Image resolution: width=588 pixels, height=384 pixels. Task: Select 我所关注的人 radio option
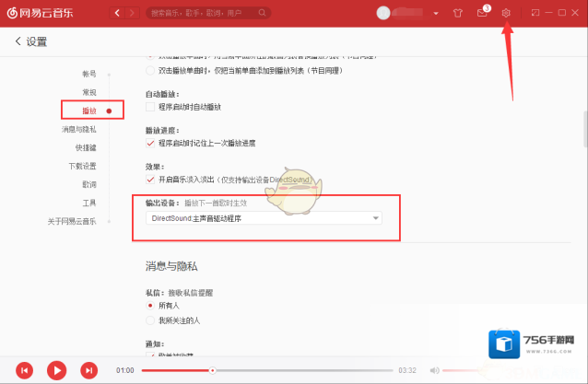151,320
